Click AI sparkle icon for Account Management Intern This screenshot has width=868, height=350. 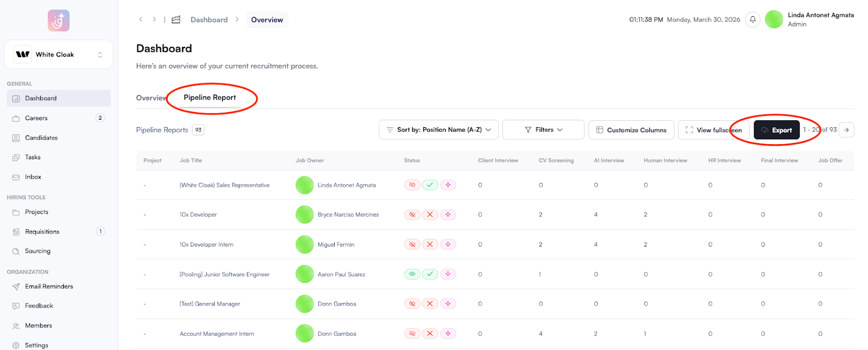[448, 334]
